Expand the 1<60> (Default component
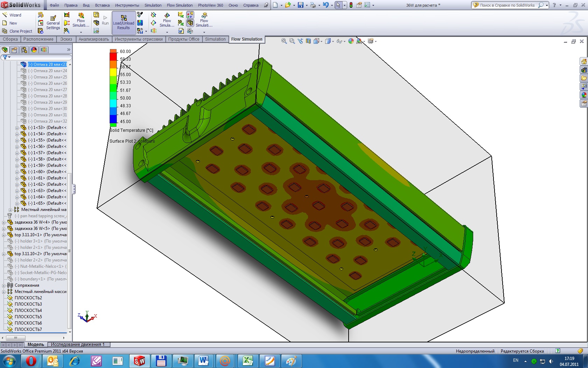The image size is (588, 368). coord(17,172)
